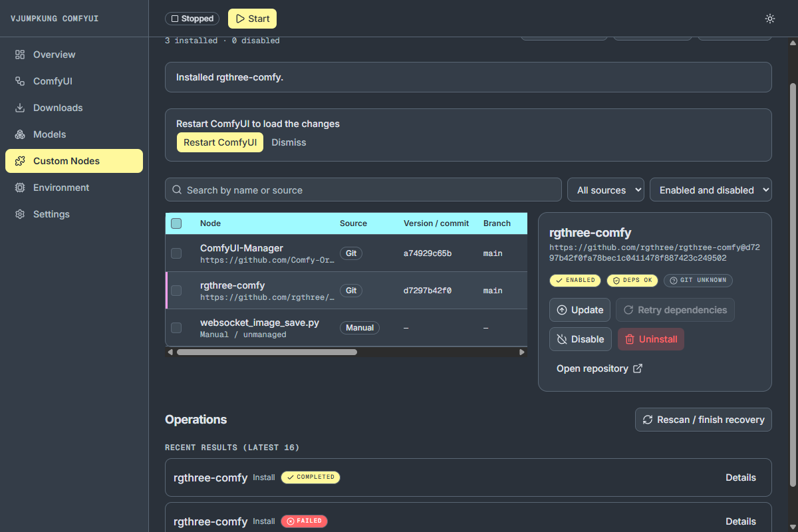Open the Environment page

[x=74, y=188]
